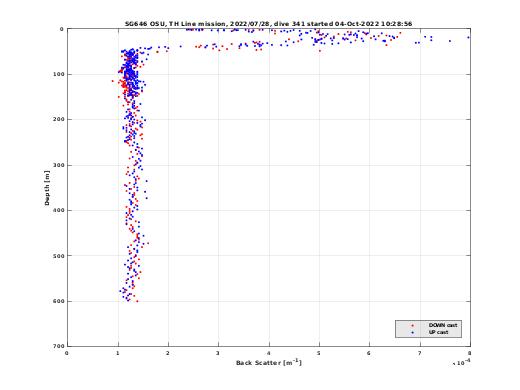
Task: Click the 200 depth tick label
Action: pyautogui.click(x=58, y=119)
